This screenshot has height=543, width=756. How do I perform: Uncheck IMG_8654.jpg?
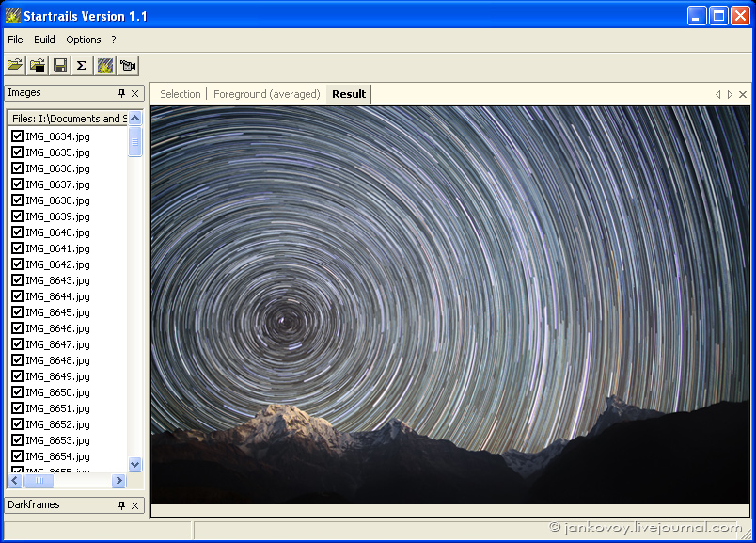[17, 455]
